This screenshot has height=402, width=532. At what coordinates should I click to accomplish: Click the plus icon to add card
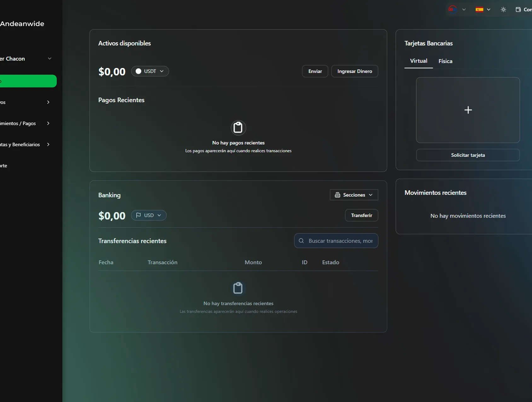(x=468, y=110)
